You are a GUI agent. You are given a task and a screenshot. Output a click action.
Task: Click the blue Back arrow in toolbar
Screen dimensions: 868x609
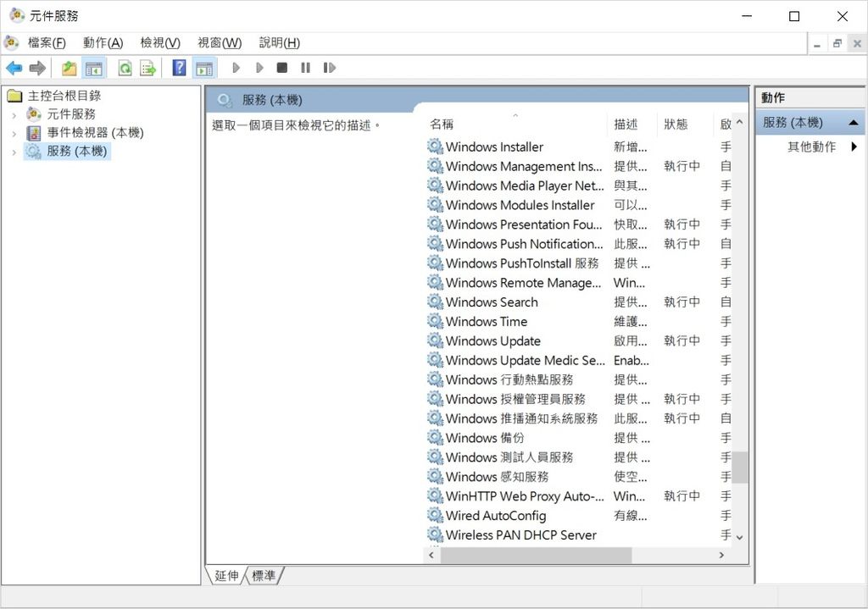tap(14, 68)
